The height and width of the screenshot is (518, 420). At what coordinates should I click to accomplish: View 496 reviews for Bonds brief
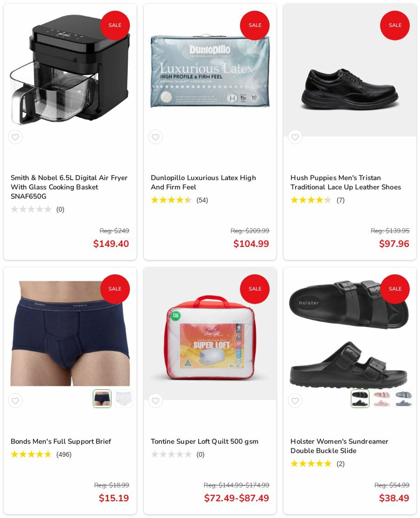(x=64, y=454)
